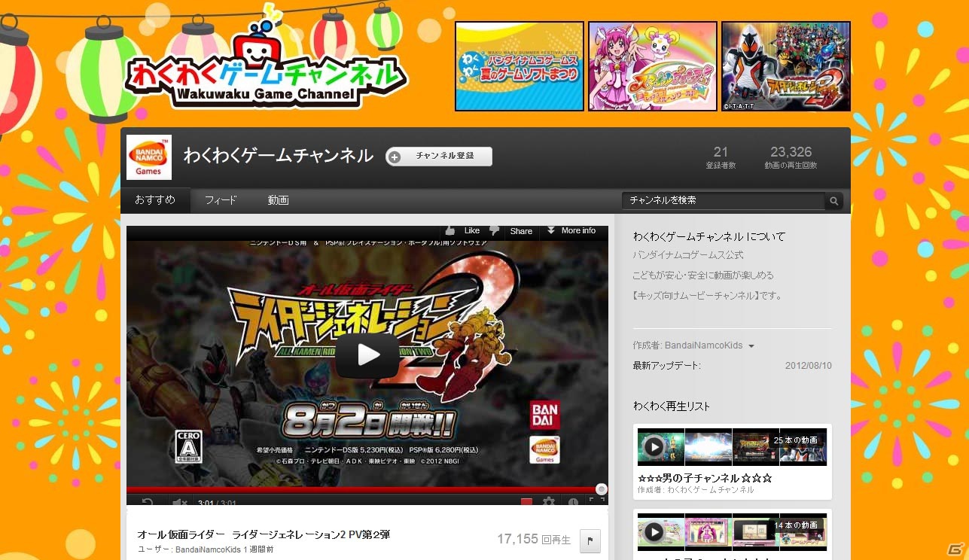
Task: Click the replay icon in the player
Action: 148,501
